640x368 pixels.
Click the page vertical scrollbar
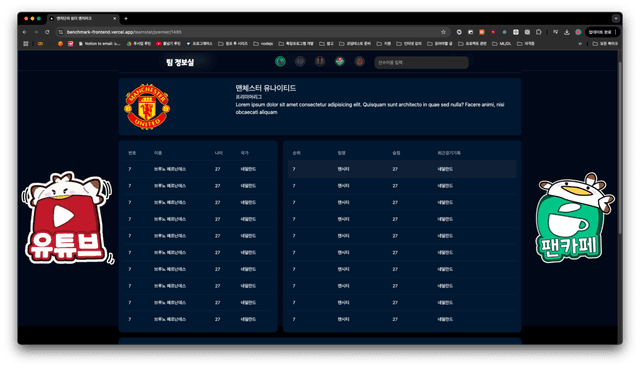coord(620,148)
